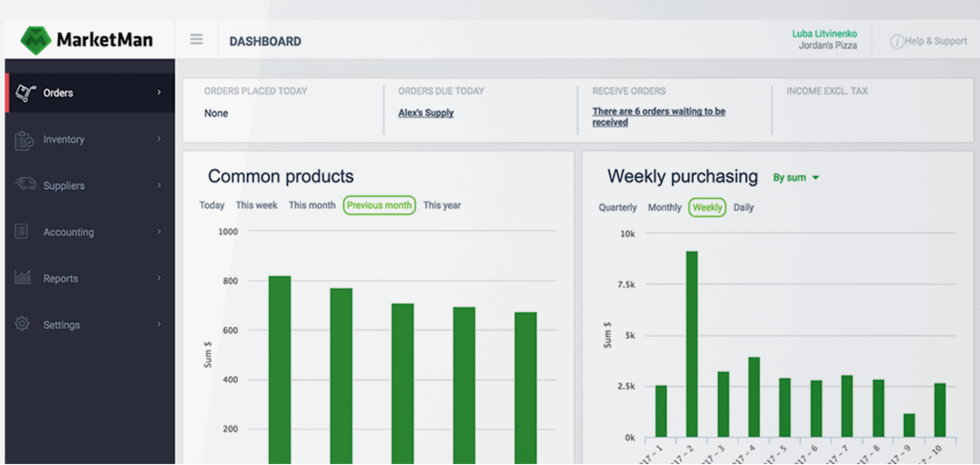Click the Inventory clipboard icon
The height and width of the screenshot is (465, 980).
[23, 140]
